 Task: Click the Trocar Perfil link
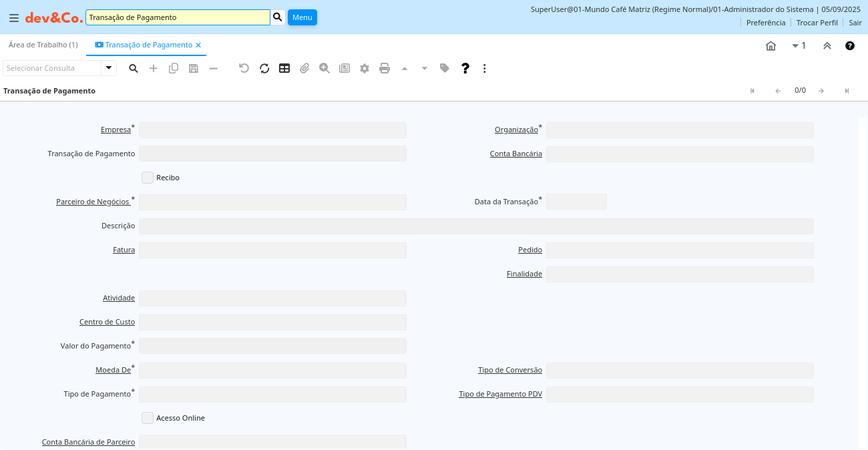[x=817, y=23]
